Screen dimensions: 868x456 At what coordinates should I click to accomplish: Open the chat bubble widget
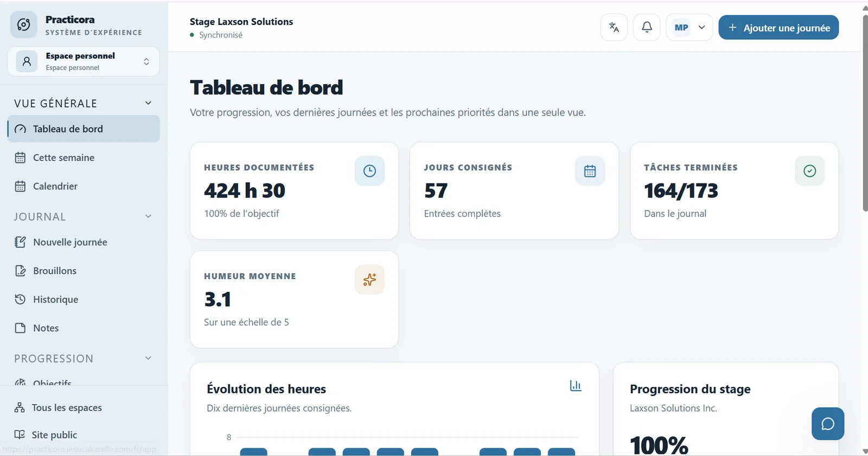(x=828, y=423)
